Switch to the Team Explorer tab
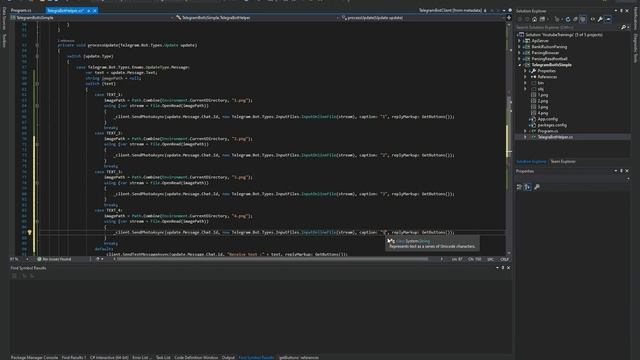The image size is (640, 360). point(563,162)
